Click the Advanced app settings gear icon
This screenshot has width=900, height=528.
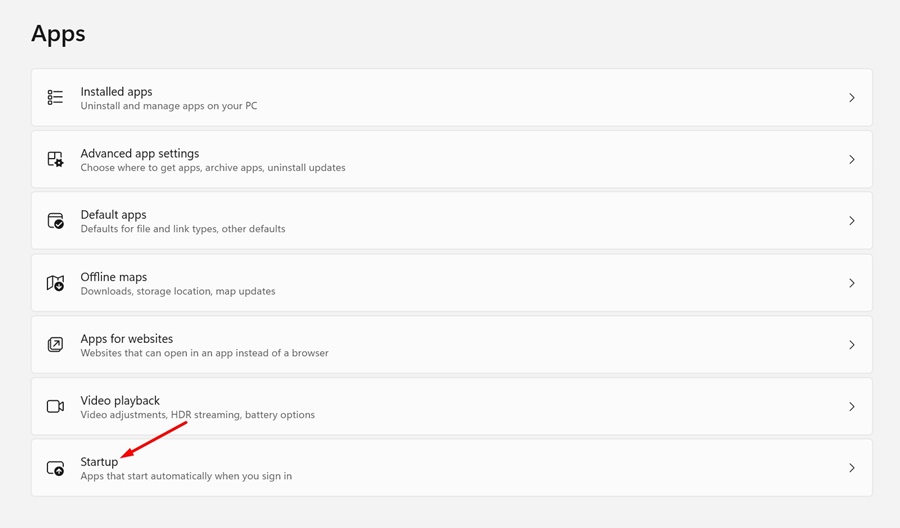point(55,160)
